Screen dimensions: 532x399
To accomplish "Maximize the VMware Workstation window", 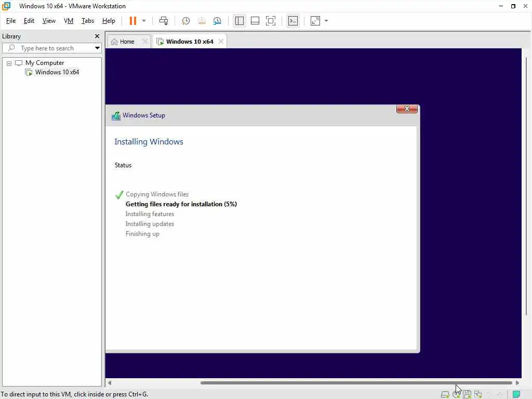I will (x=513, y=6).
